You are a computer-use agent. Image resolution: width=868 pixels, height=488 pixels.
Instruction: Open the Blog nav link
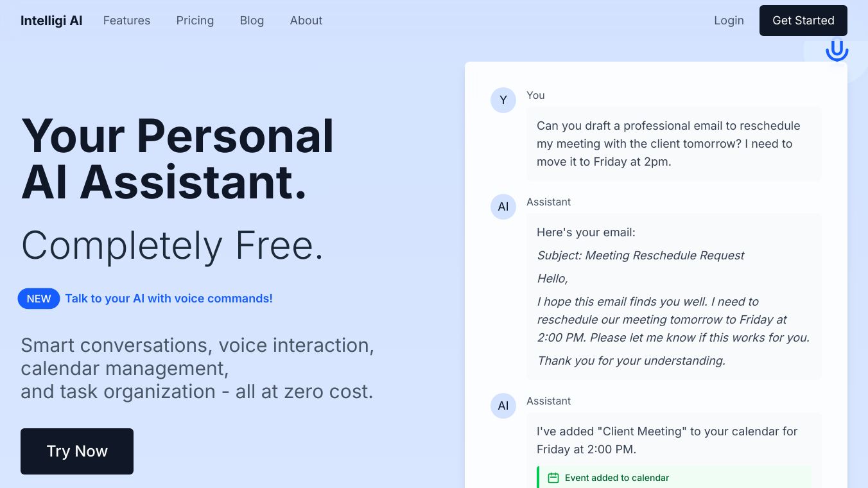pos(252,21)
